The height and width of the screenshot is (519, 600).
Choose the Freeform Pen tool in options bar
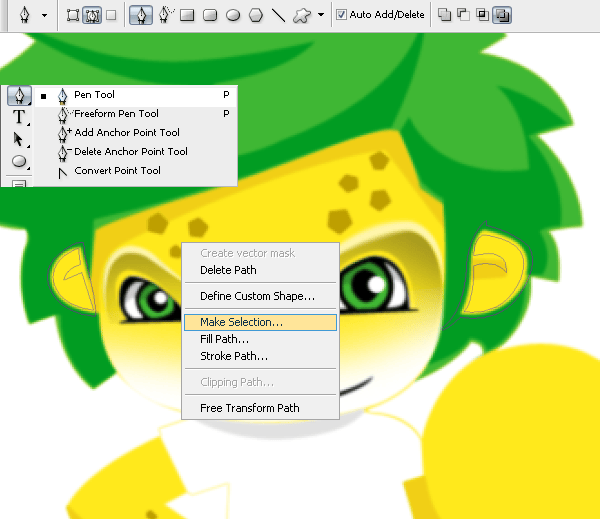(166, 15)
